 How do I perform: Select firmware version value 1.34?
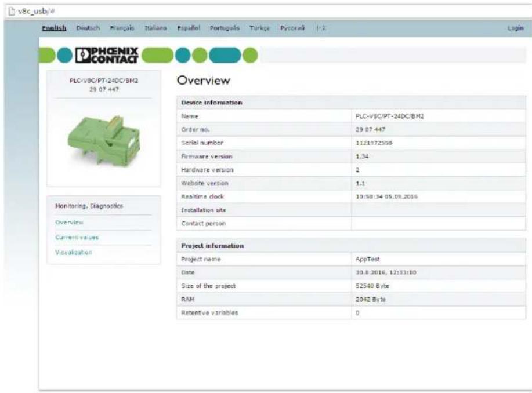[362, 157]
